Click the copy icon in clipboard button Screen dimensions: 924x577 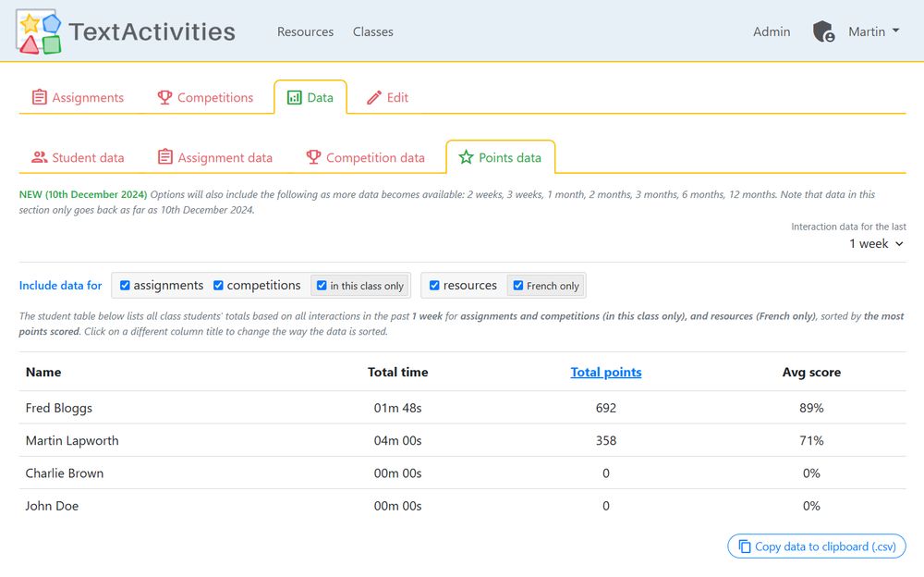(x=744, y=546)
